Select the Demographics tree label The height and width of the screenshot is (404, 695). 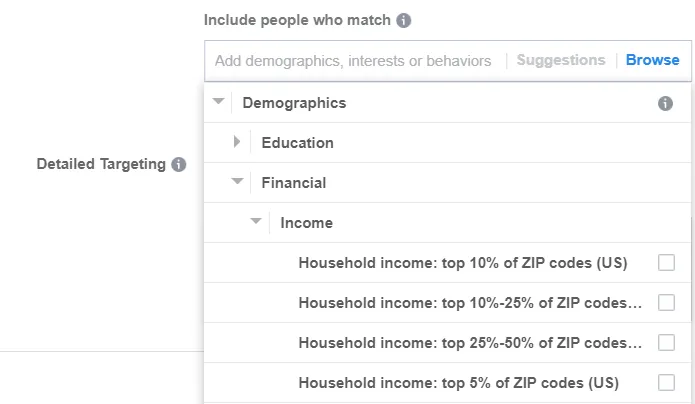click(x=294, y=103)
